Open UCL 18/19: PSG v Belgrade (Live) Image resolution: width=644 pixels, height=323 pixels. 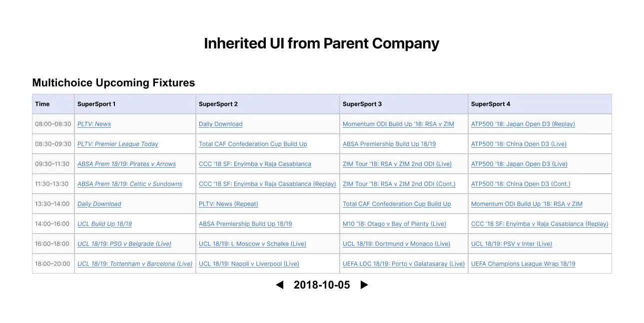point(124,244)
